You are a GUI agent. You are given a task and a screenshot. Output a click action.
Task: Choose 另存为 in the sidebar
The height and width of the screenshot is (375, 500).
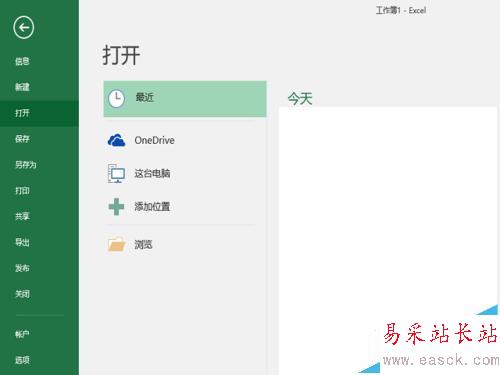[26, 165]
